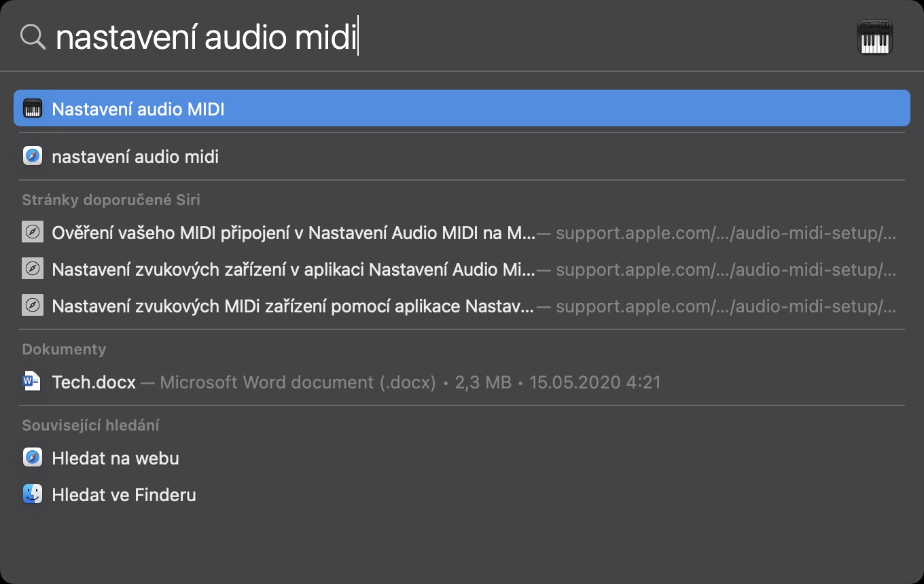Open "Ověření vašeho MIDI připojení" support page
Viewport: 924px width, 584px height.
point(294,233)
